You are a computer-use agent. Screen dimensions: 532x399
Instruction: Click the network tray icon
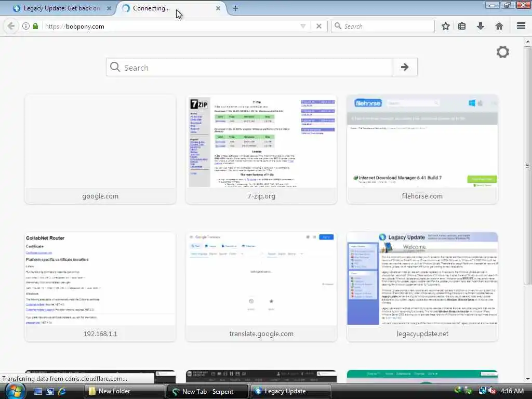[482, 391]
